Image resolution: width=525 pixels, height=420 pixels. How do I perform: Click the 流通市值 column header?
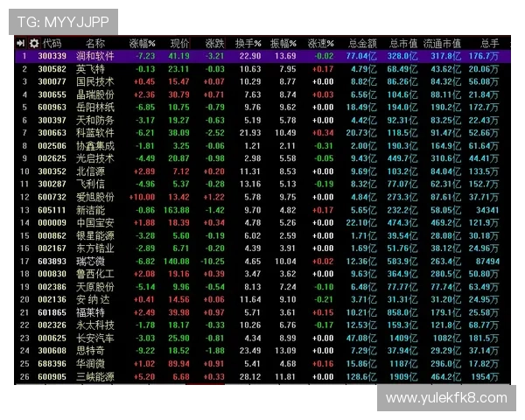(442, 43)
